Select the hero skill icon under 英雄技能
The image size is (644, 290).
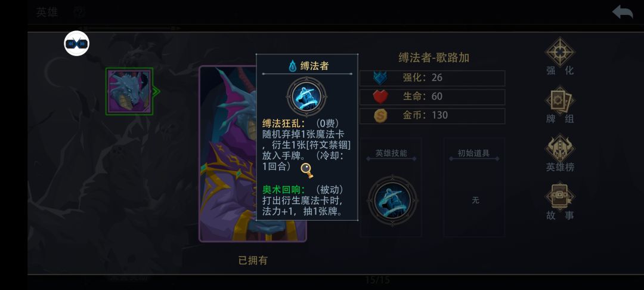point(392,200)
